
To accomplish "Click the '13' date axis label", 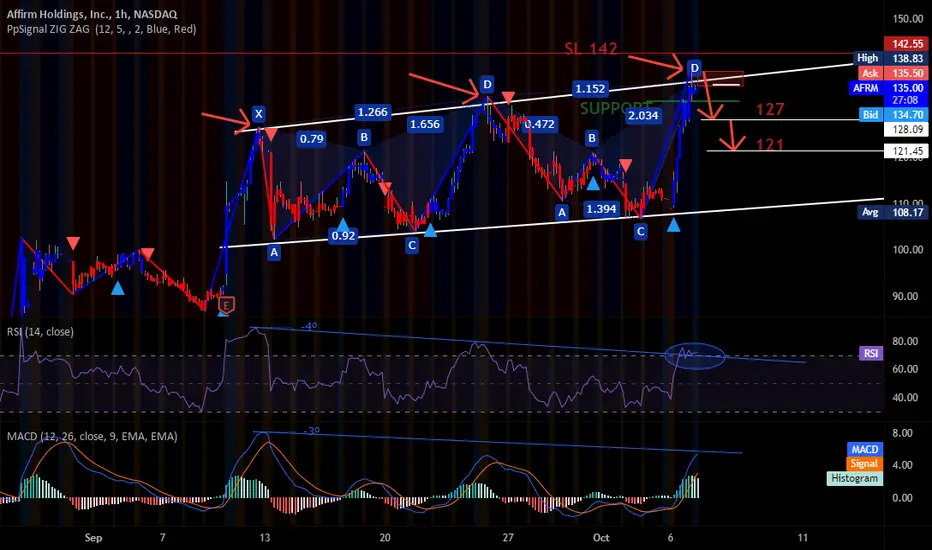I will (x=265, y=538).
